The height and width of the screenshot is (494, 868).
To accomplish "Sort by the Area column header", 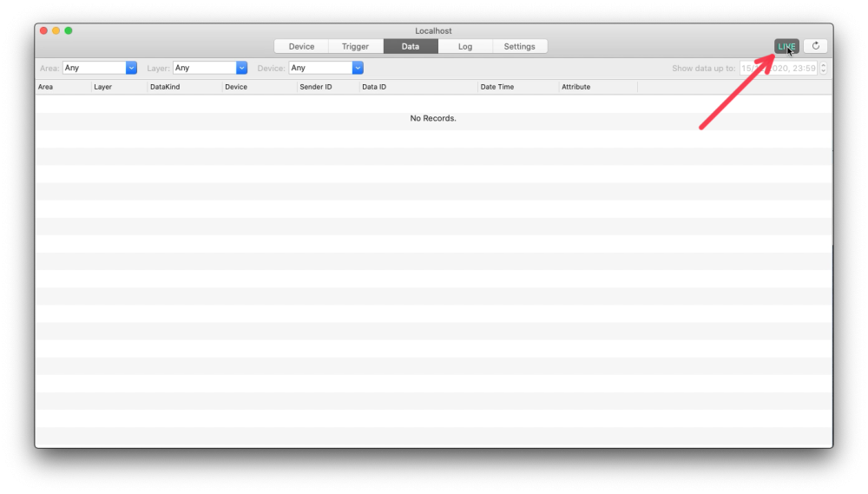I will click(x=63, y=87).
